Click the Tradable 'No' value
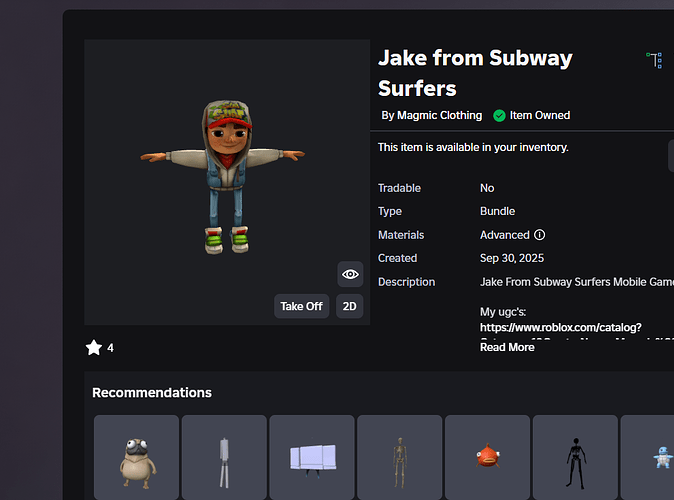This screenshot has width=674, height=500. tap(487, 188)
